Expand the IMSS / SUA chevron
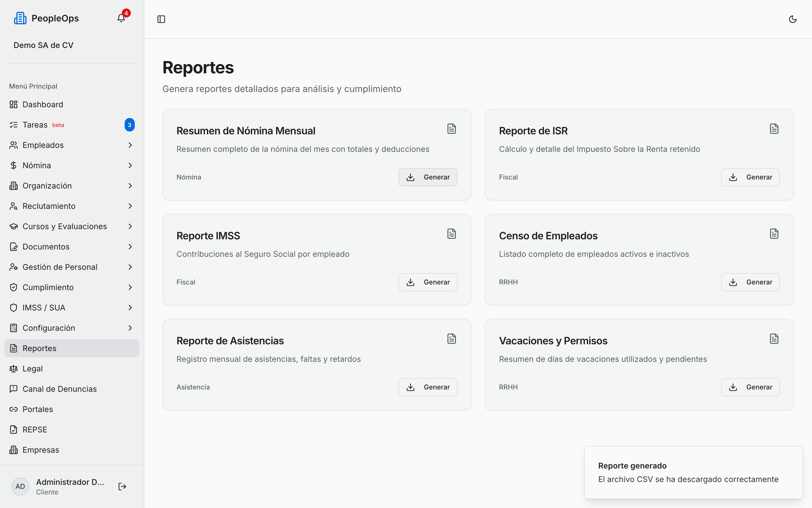This screenshot has height=508, width=812. point(130,308)
